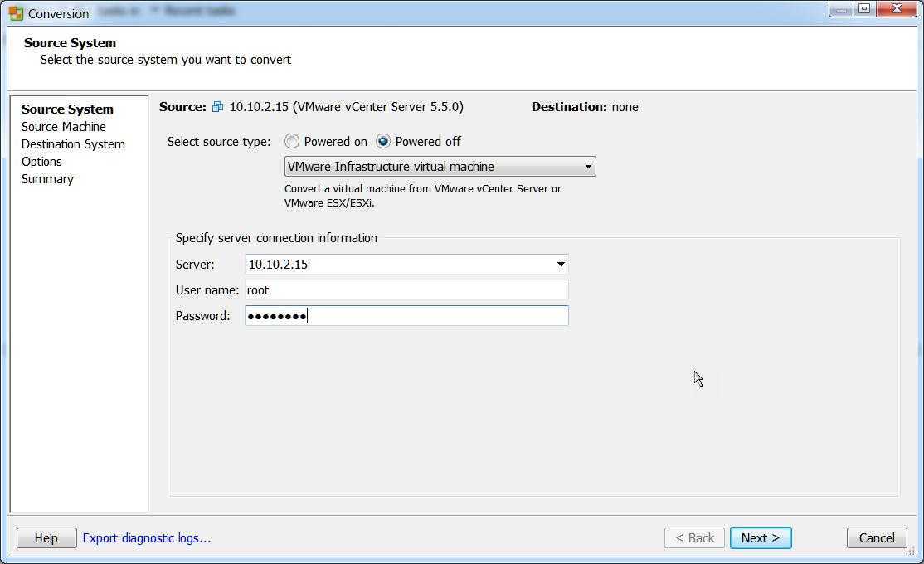Screen dimensions: 924x564
Task: Click source text 10.10.2.15 (VMware vCenter Server 5.5.0)
Action: [347, 107]
